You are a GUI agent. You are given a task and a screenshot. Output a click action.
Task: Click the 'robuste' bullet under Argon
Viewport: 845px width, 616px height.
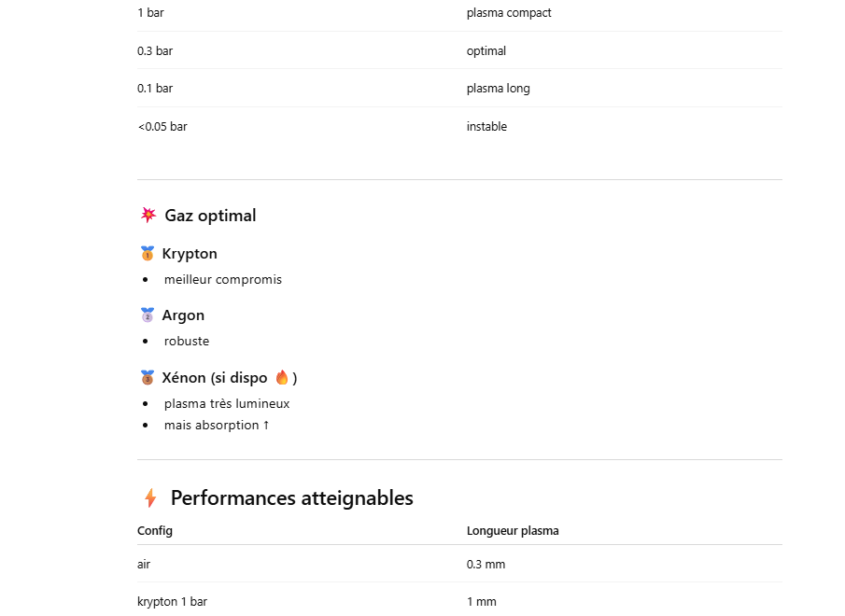pyautogui.click(x=187, y=342)
